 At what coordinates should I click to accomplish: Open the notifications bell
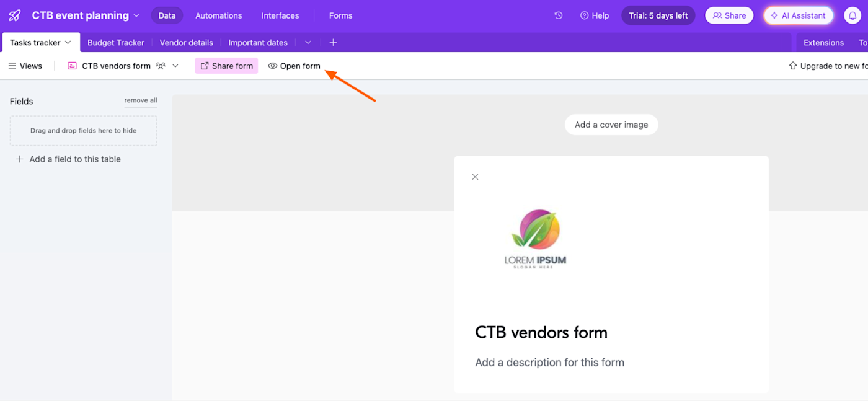[x=852, y=15]
